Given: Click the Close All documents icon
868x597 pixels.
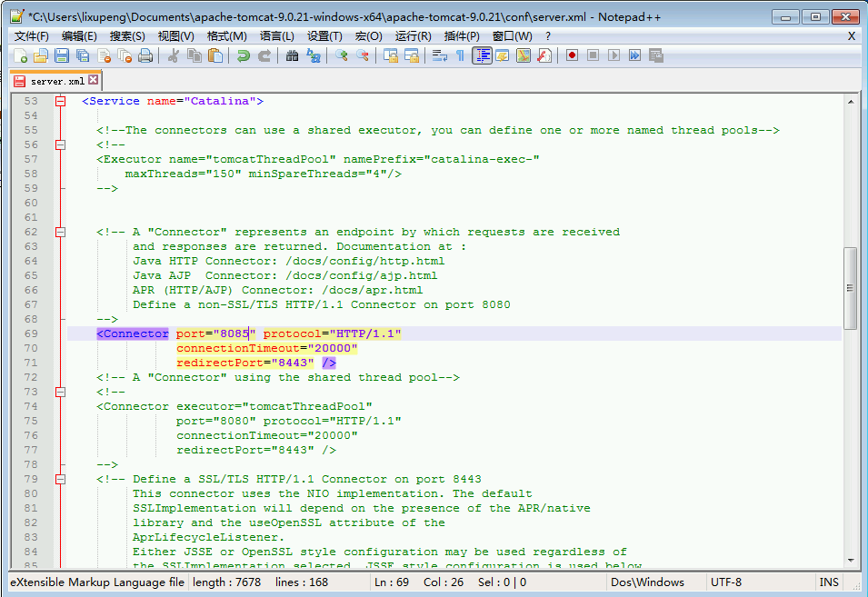Looking at the screenshot, I should click(x=125, y=55).
